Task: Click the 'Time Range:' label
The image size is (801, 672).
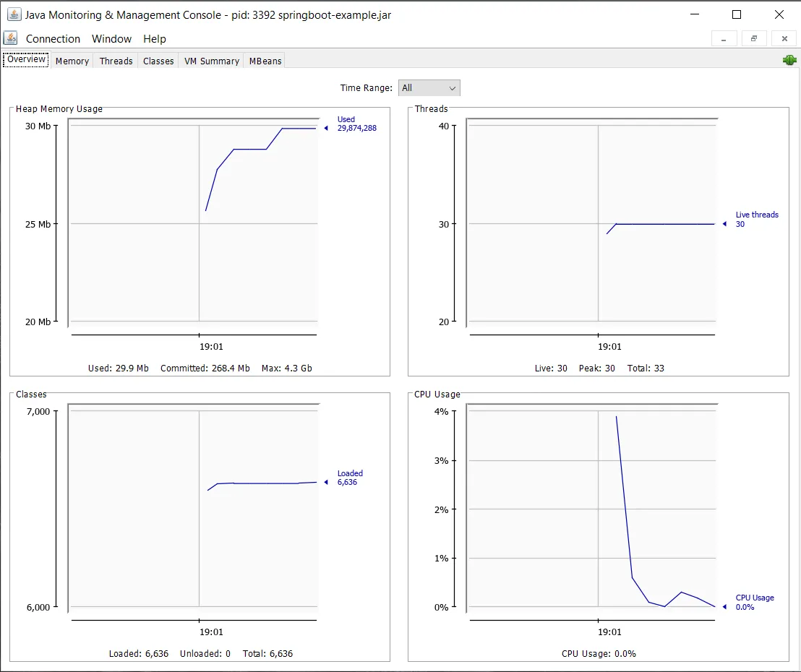Action: tap(367, 88)
